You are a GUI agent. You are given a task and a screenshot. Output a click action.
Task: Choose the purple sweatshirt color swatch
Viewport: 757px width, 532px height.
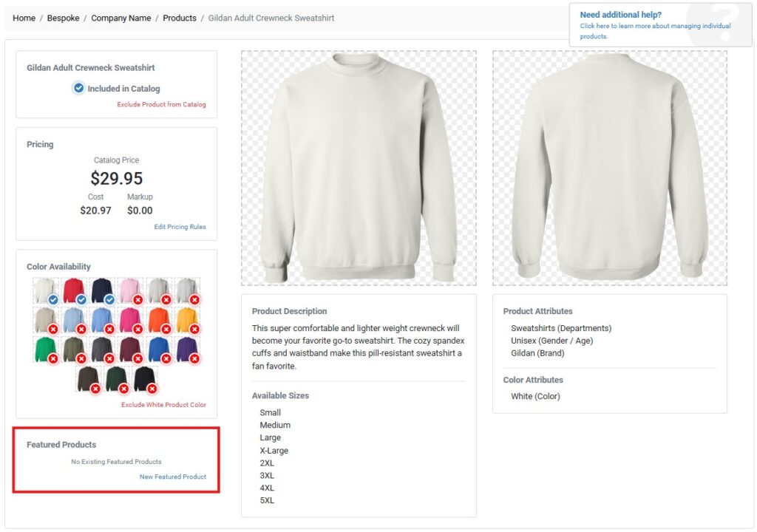click(x=187, y=349)
